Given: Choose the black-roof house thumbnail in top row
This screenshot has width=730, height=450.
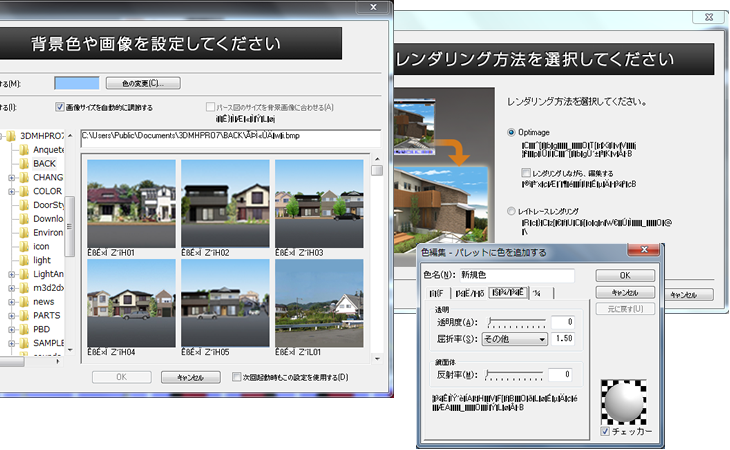Looking at the screenshot, I should pyautogui.click(x=225, y=203).
